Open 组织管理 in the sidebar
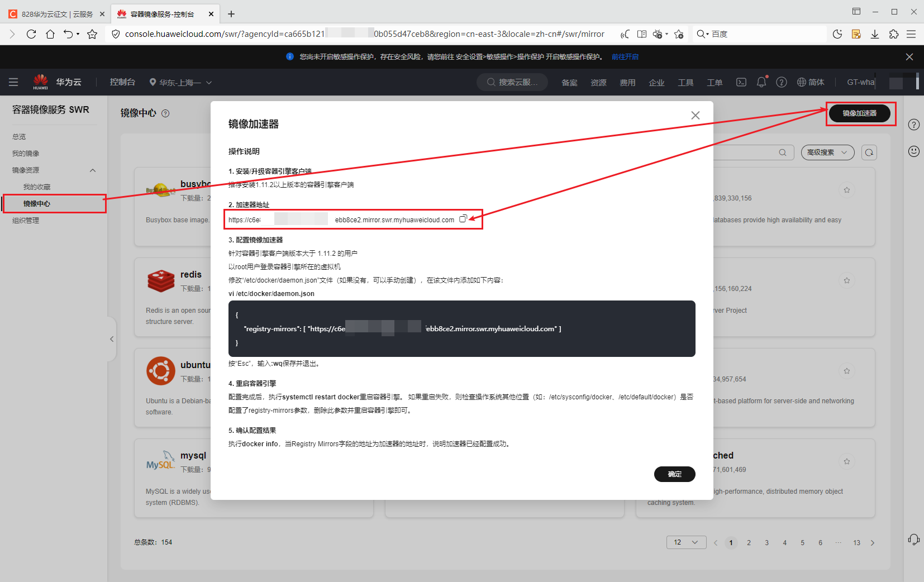Screen dimensions: 924x582 pos(26,221)
